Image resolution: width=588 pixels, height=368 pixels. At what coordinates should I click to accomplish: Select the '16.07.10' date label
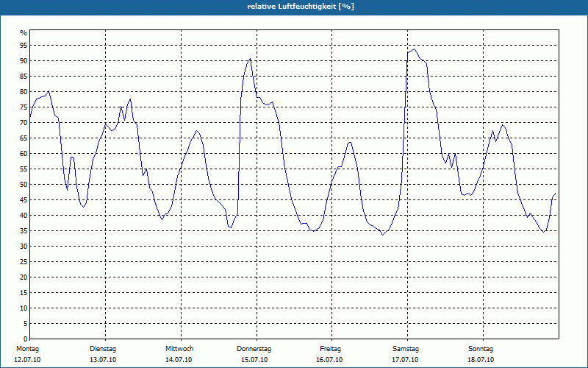point(329,360)
